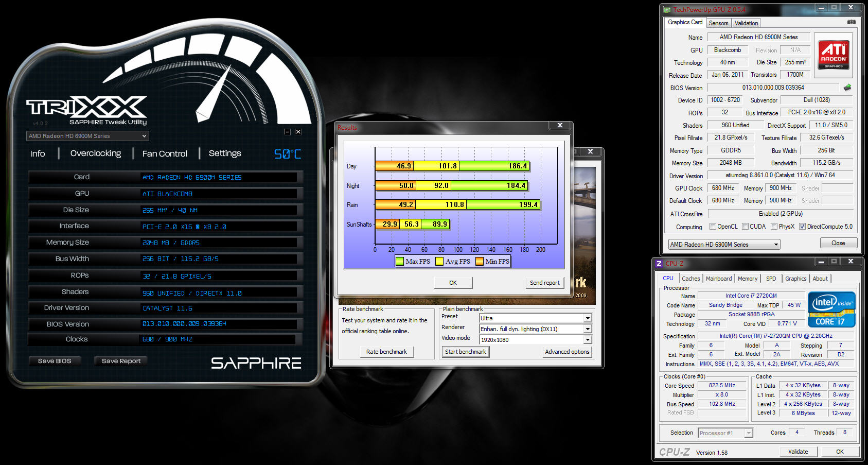The height and width of the screenshot is (465, 868).
Task: Open the SPD tab in CPU-Z
Action: tap(771, 279)
